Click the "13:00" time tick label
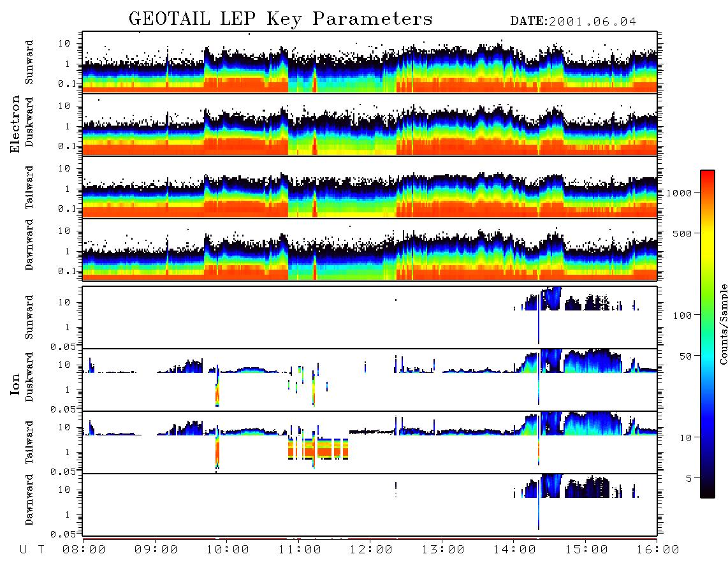The image size is (728, 561). [x=443, y=550]
